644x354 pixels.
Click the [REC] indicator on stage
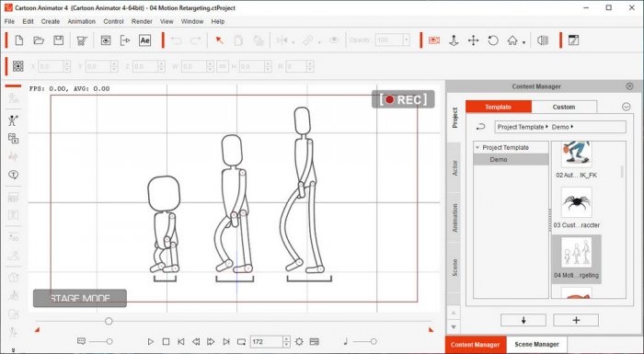click(x=403, y=99)
